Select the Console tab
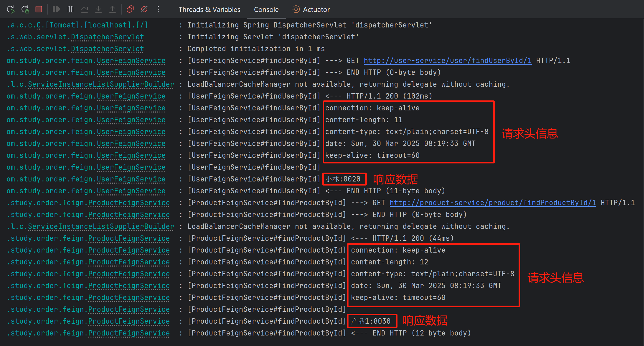Screen dimensions: 644x346 (266, 9)
